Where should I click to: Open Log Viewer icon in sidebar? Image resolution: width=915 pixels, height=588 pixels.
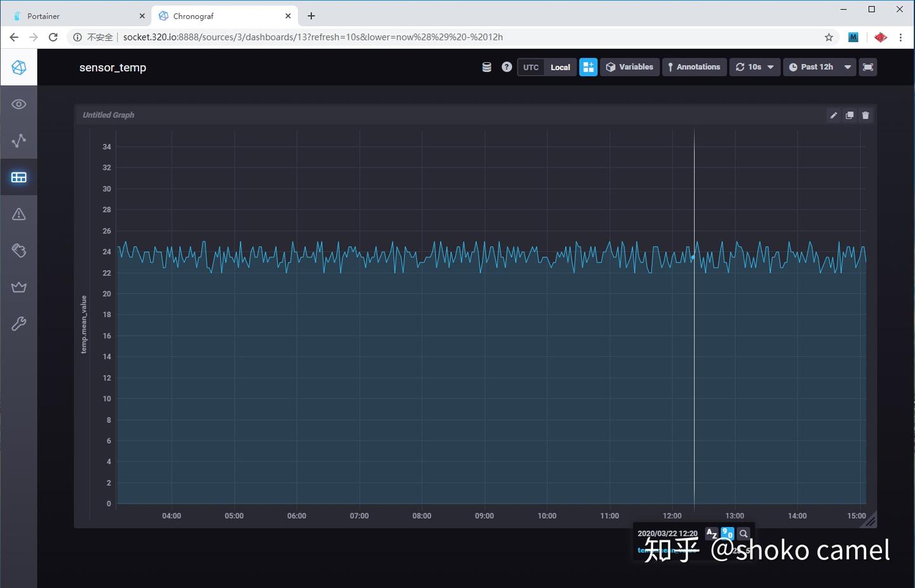pyautogui.click(x=19, y=250)
